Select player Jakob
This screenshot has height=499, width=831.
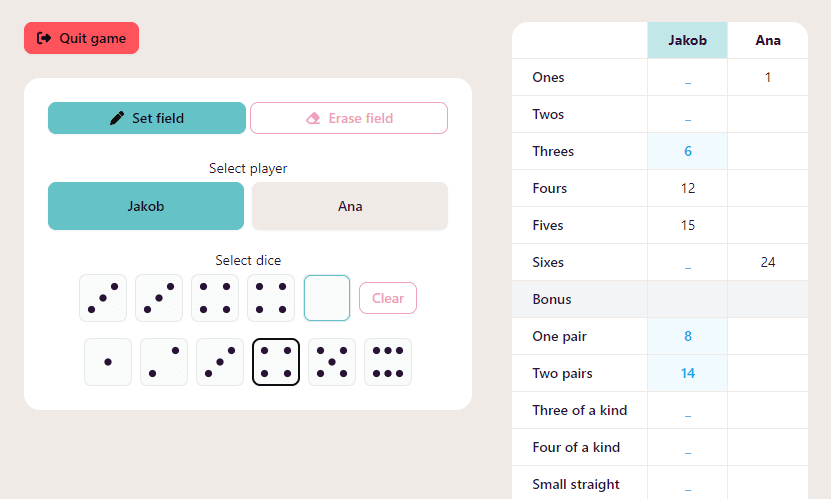pos(146,206)
